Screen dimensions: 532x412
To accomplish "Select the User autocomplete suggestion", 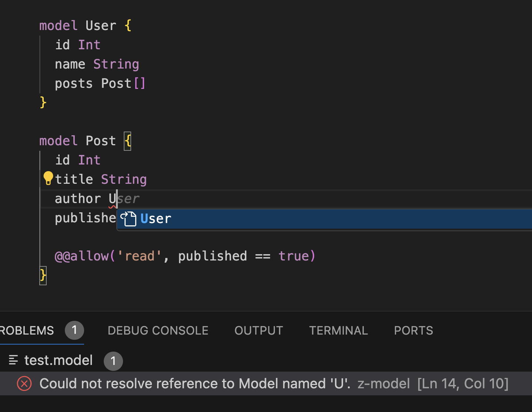I will click(x=156, y=219).
